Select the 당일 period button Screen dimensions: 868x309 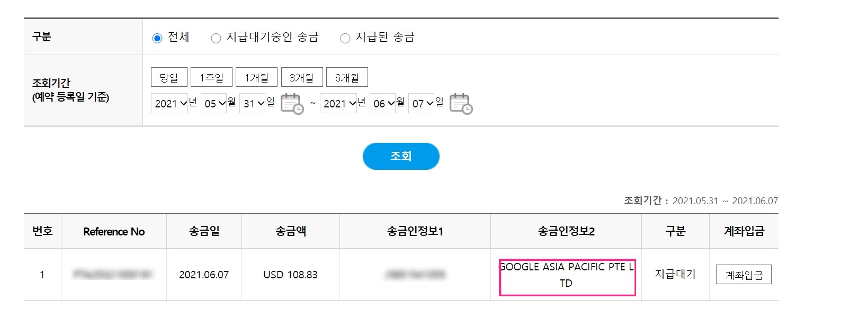(x=168, y=77)
